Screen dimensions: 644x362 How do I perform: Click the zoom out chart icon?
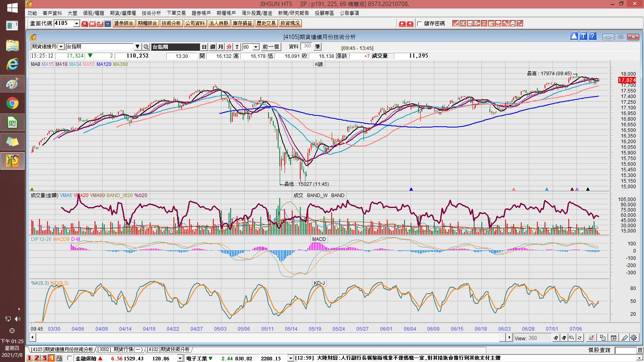point(564,338)
